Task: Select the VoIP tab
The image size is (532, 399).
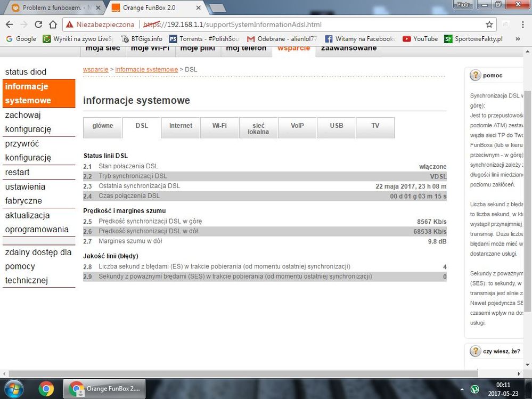Action: pyautogui.click(x=297, y=126)
